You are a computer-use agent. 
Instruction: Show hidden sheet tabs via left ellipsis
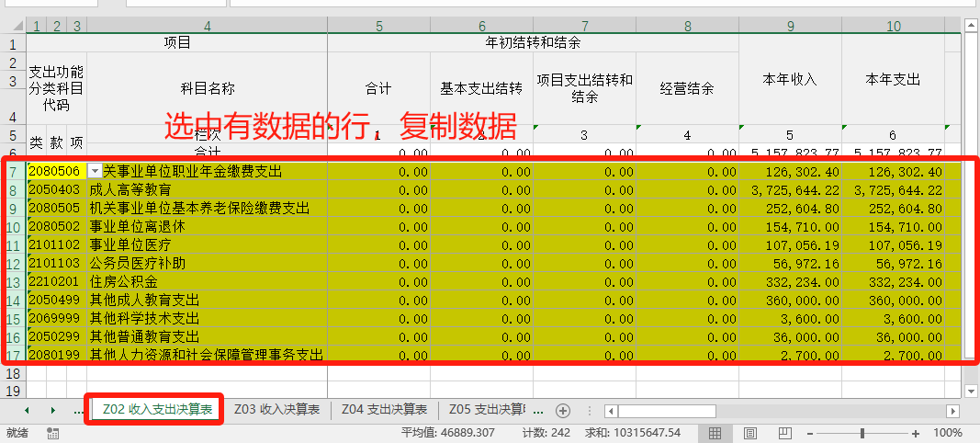click(78, 411)
